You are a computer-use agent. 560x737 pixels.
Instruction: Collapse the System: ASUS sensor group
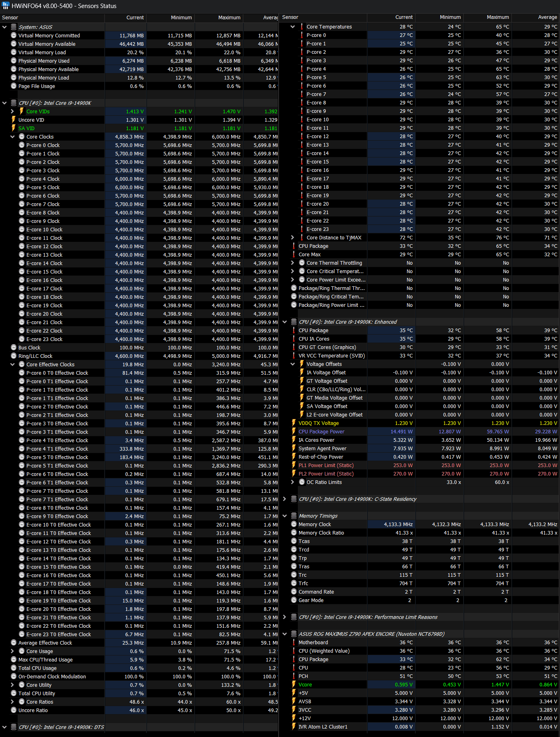[4, 27]
